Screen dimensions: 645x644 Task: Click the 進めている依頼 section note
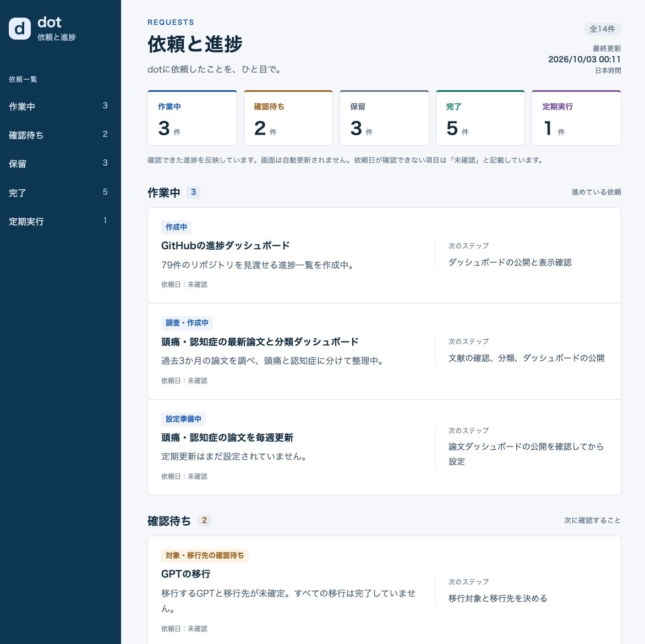click(x=596, y=192)
